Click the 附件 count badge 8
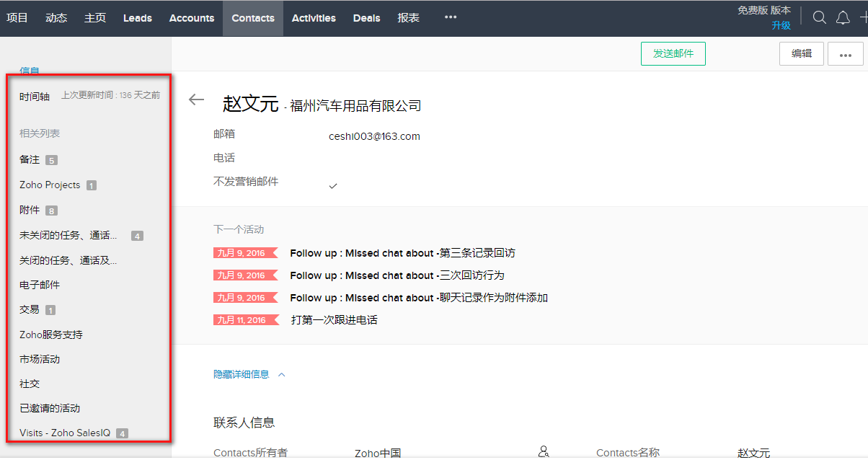Image resolution: width=868 pixels, height=460 pixels. [51, 211]
